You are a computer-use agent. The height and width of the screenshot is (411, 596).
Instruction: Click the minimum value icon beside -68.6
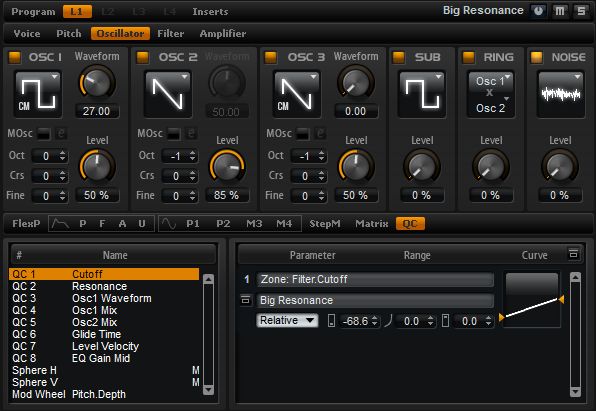pyautogui.click(x=331, y=321)
